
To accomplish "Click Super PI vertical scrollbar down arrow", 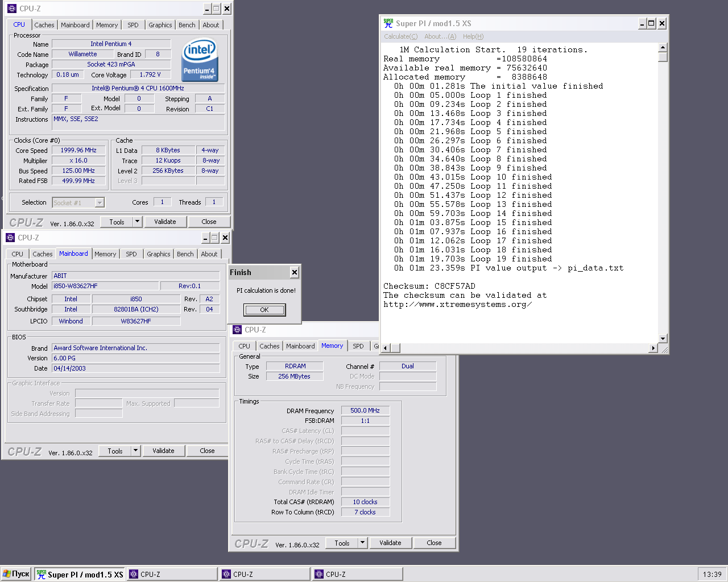I will pos(663,339).
